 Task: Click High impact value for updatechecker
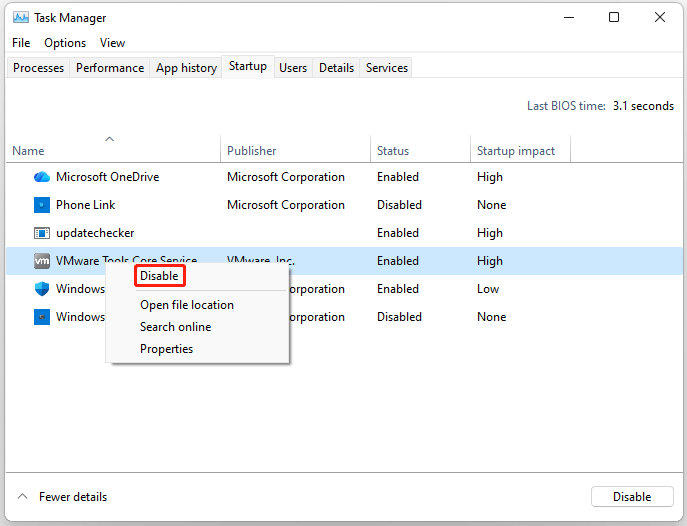coord(489,233)
